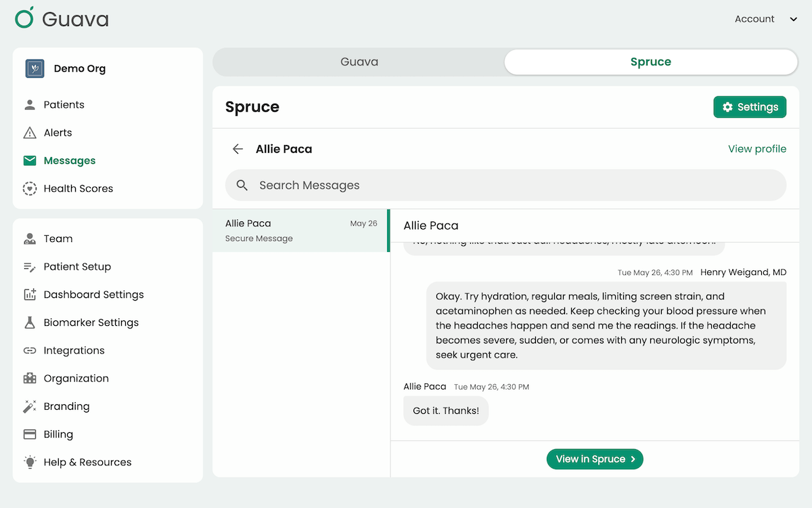Click the Guava logo icon
The image size is (812, 508).
tap(24, 18)
